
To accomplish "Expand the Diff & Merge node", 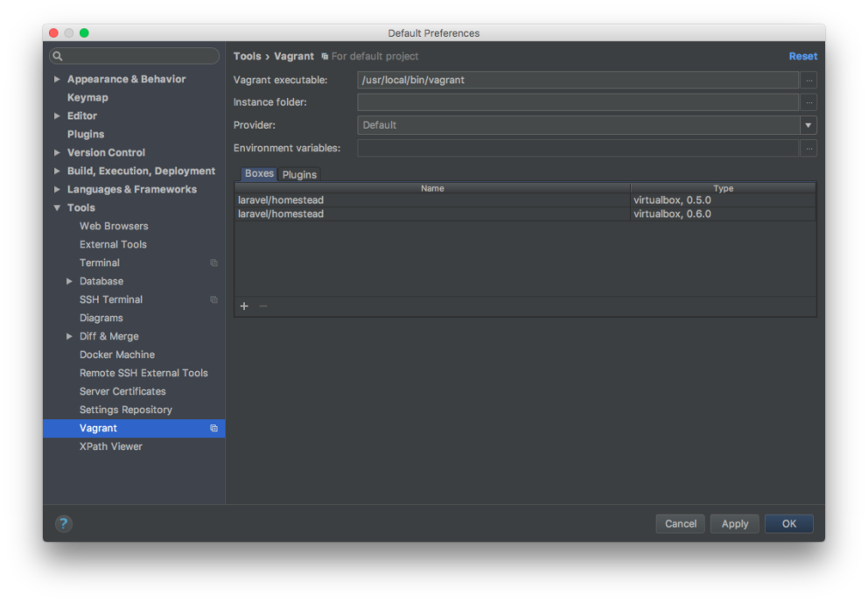I will tap(69, 336).
